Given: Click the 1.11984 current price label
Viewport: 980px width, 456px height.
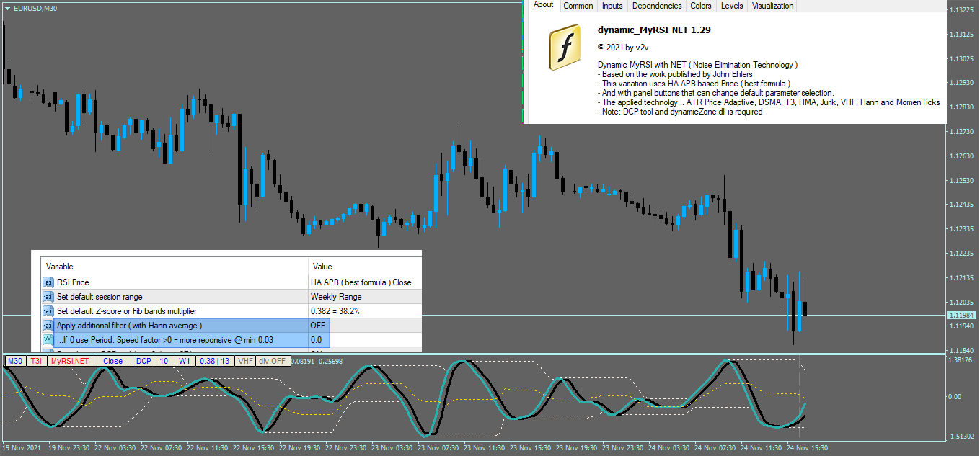Looking at the screenshot, I should pos(962,316).
